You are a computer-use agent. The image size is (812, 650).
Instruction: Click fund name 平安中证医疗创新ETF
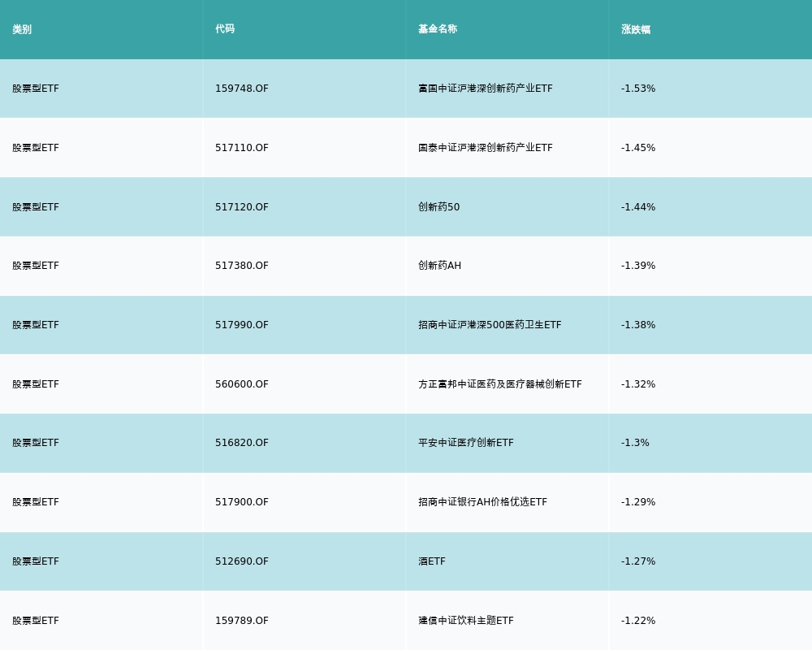[466, 443]
